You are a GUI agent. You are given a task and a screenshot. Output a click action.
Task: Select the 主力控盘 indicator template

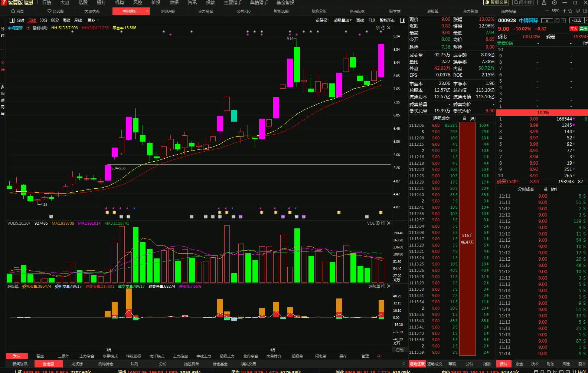click(x=180, y=356)
